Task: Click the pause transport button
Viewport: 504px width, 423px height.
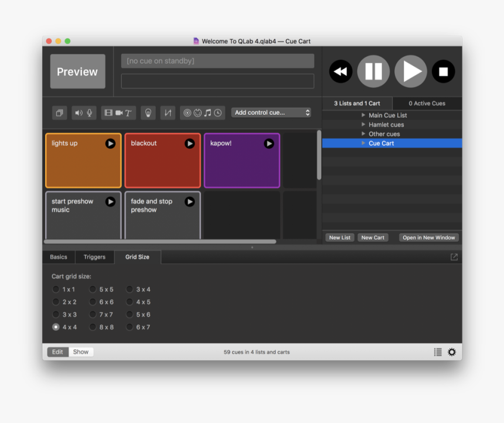Action: 373,71
